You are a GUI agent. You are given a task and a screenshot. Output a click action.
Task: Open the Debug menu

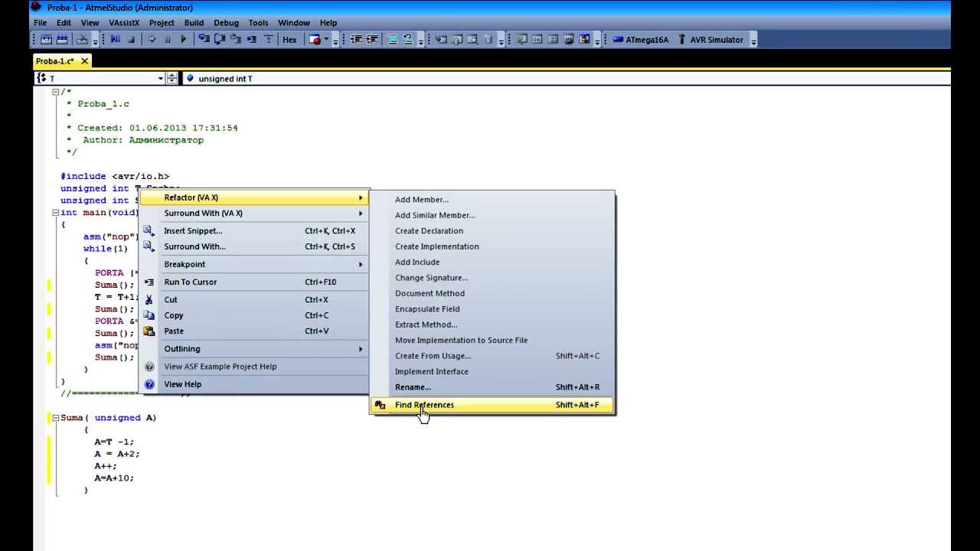[226, 23]
